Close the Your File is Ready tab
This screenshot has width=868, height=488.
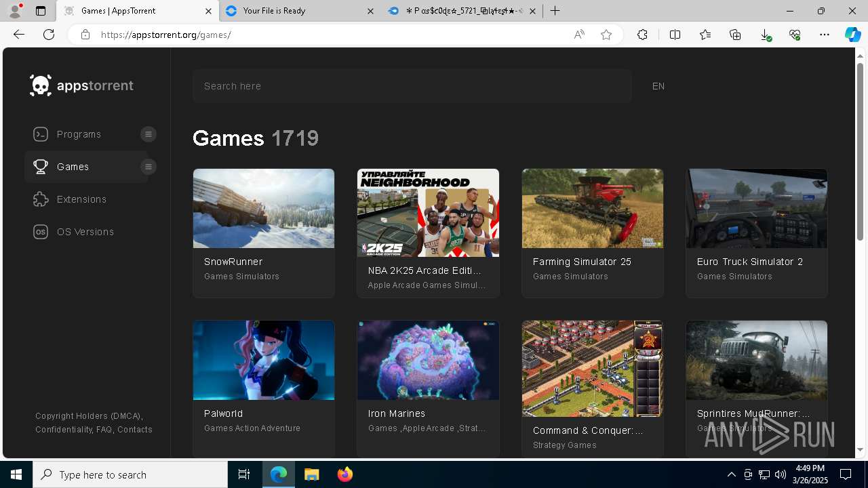(x=370, y=11)
